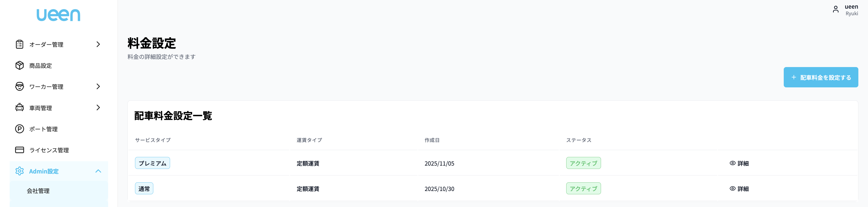Click the order management clipboard icon
Image resolution: width=868 pixels, height=207 pixels.
click(x=20, y=44)
